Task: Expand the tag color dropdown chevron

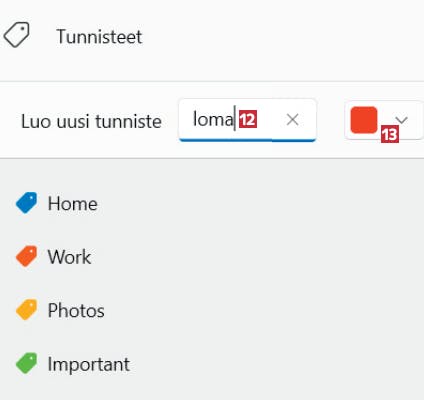Action: 401,120
